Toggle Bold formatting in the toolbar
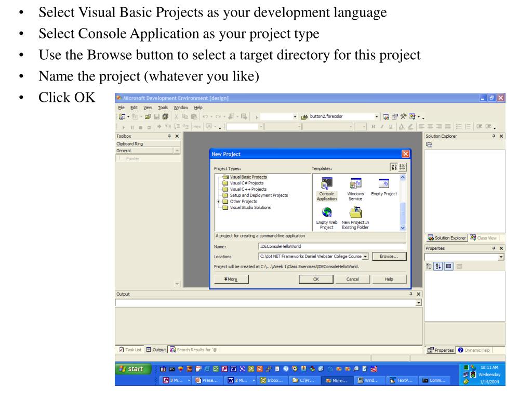 [x=373, y=127]
